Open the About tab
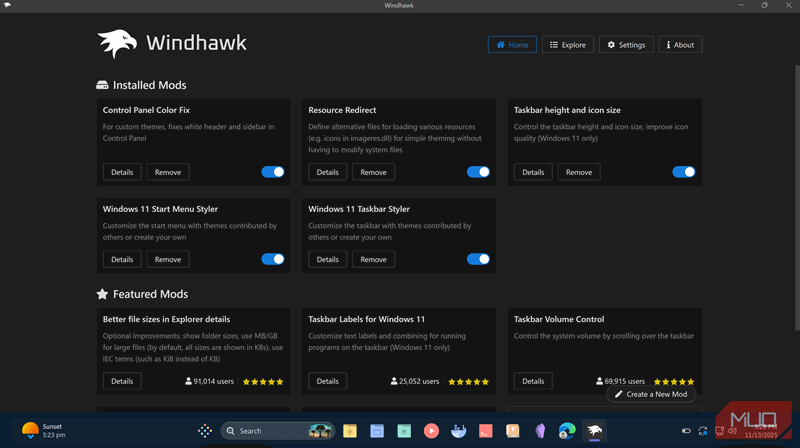800x448 pixels. (x=680, y=44)
